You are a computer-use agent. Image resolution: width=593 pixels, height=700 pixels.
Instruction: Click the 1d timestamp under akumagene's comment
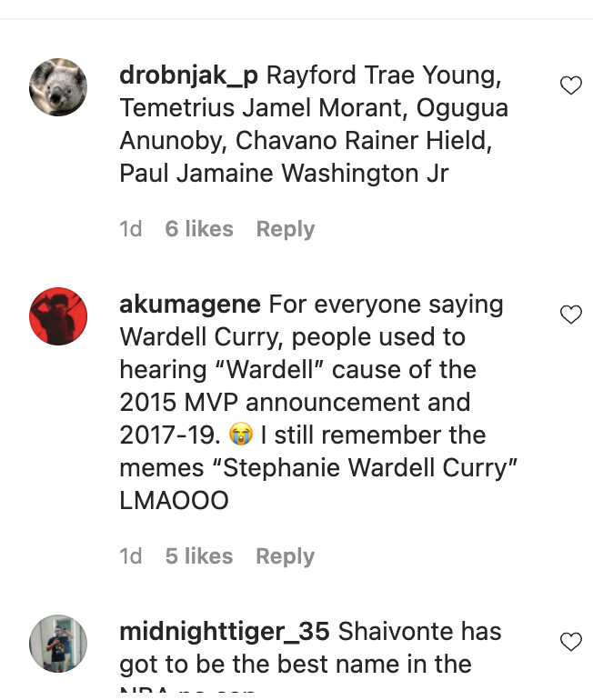(130, 556)
